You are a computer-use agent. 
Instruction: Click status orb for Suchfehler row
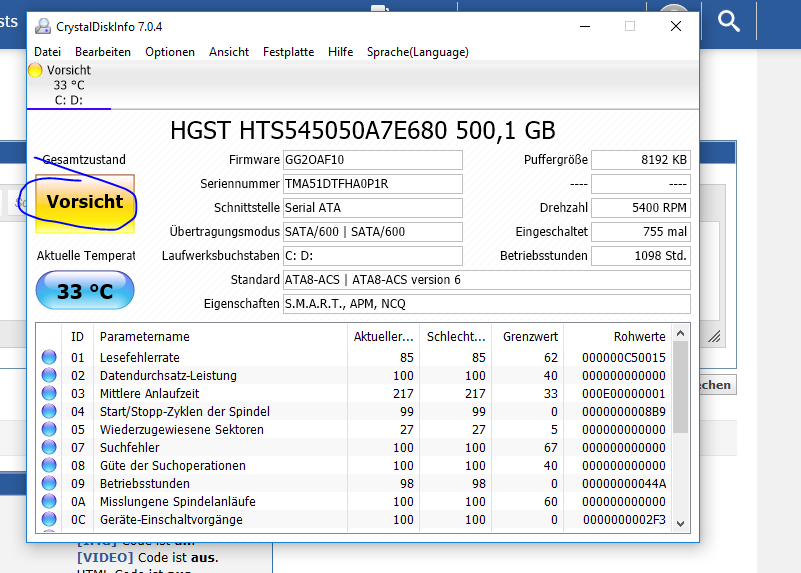(49, 447)
